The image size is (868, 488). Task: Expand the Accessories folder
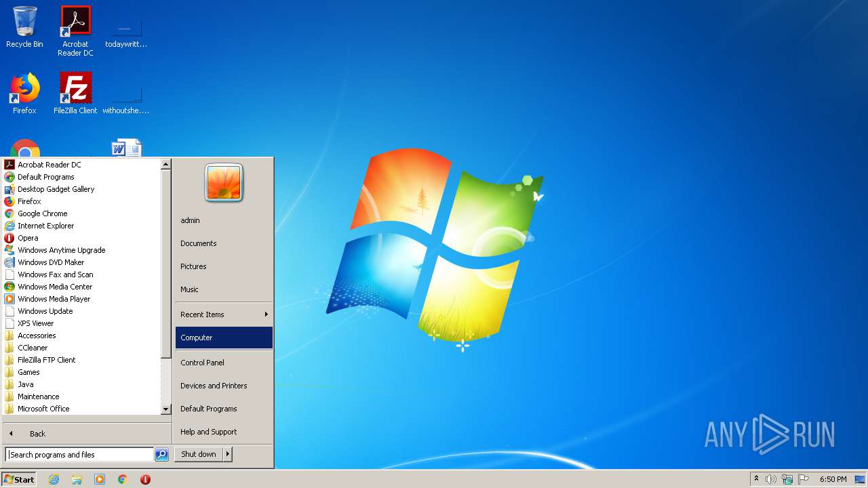tap(81, 335)
